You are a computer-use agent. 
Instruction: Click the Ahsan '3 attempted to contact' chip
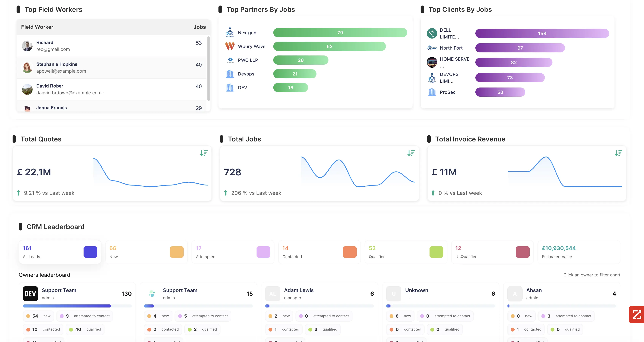(x=566, y=316)
